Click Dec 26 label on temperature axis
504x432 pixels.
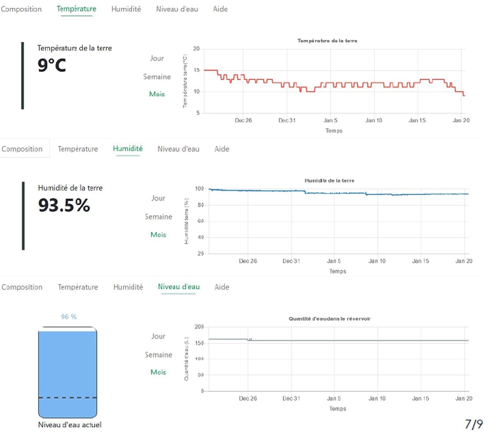tap(243, 120)
